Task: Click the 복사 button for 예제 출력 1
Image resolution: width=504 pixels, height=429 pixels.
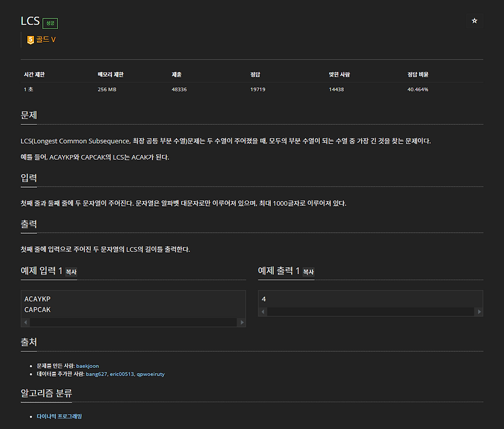Action: pyautogui.click(x=309, y=271)
